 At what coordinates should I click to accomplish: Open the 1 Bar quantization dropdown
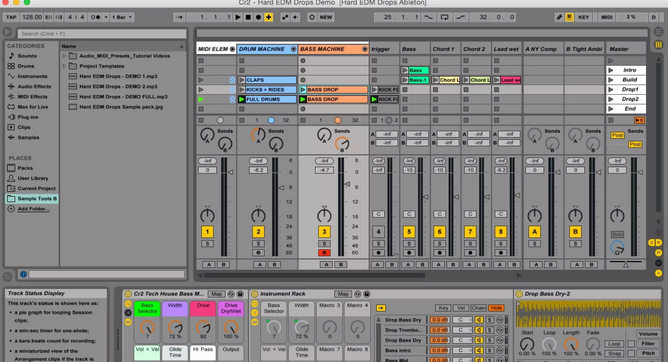click(121, 17)
